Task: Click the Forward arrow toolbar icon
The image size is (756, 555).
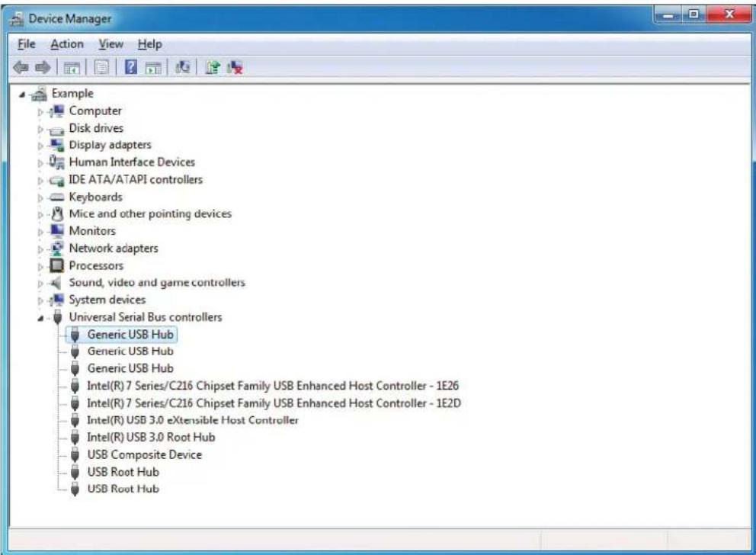Action: tap(43, 67)
